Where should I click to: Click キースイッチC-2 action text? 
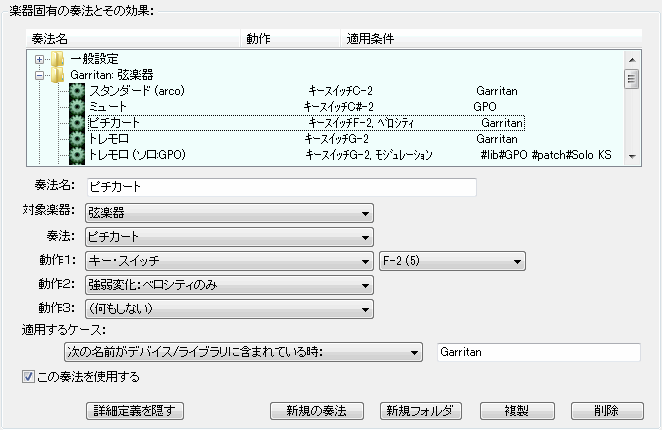pos(340,91)
